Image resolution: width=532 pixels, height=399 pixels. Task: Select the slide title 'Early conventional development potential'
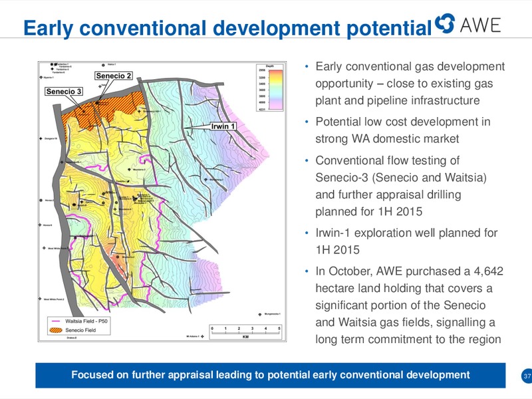(x=227, y=28)
